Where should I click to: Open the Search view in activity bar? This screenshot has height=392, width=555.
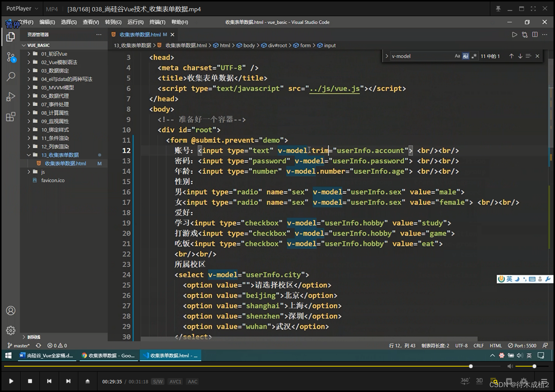[x=11, y=77]
